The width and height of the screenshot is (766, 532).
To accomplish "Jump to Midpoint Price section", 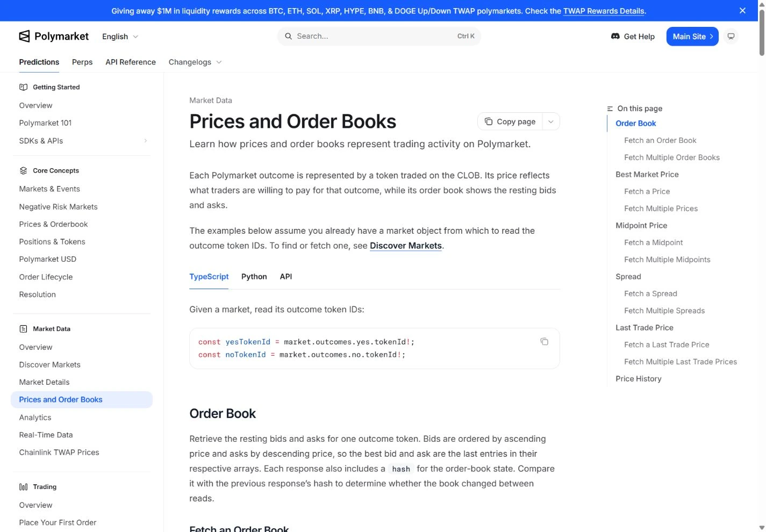I will 641,225.
